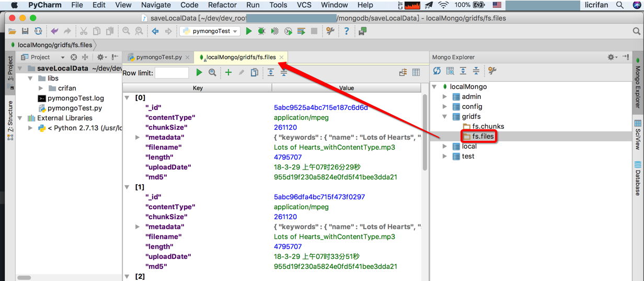Screen dimensions: 644x281
Task: Open the Tools menu
Action: (278, 5)
